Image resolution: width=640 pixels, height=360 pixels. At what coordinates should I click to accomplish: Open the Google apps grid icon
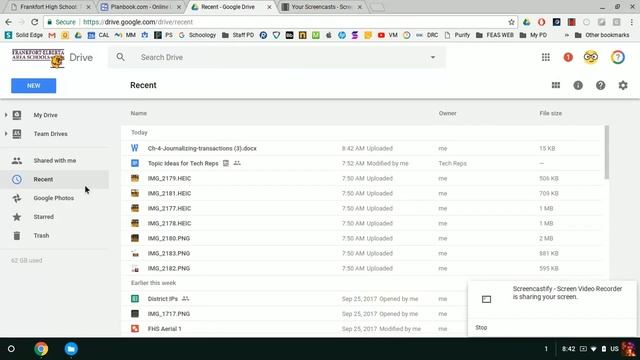coord(546,58)
